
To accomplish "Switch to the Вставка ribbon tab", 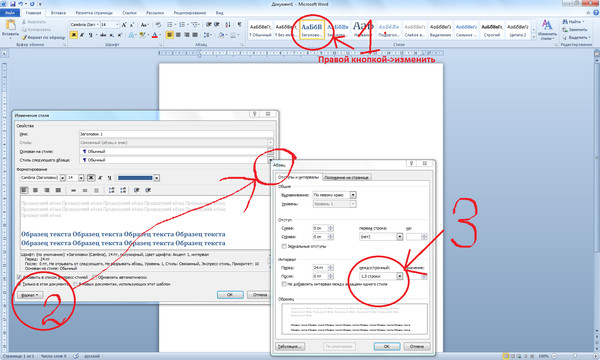I will (58, 13).
